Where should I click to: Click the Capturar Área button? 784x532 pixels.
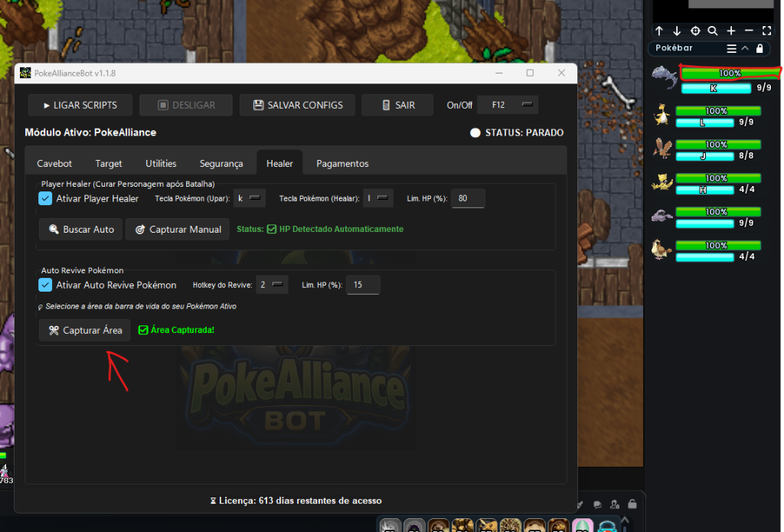point(84,331)
